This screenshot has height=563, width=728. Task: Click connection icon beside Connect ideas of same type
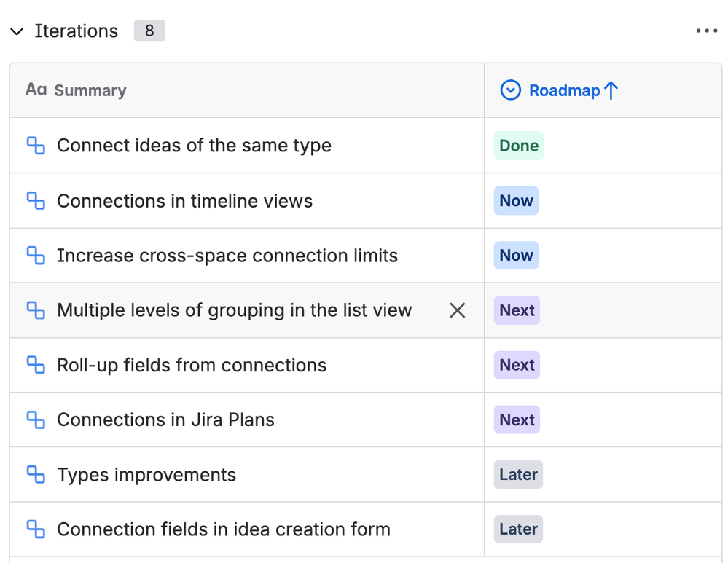[36, 146]
